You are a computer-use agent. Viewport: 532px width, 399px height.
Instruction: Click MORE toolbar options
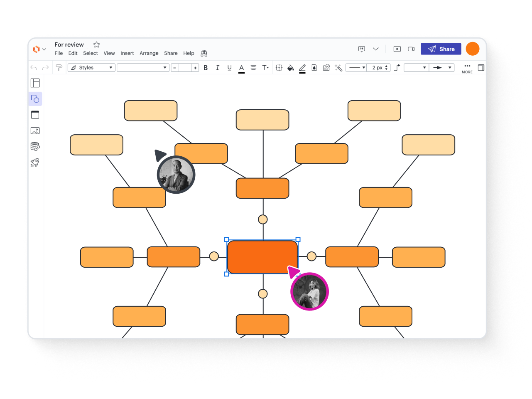point(467,68)
